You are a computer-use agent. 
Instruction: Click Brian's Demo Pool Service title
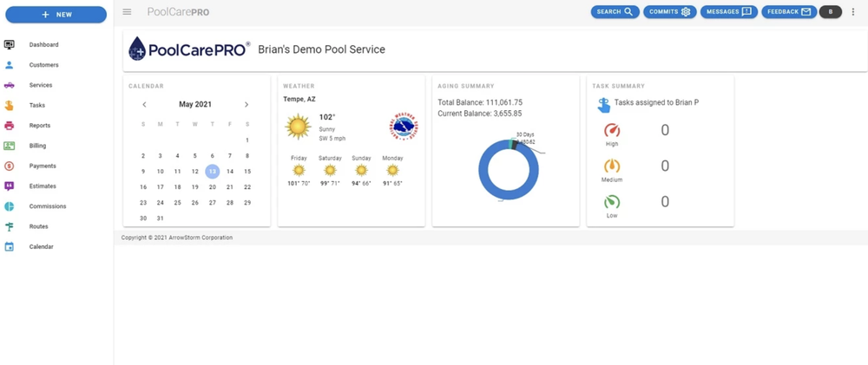322,49
